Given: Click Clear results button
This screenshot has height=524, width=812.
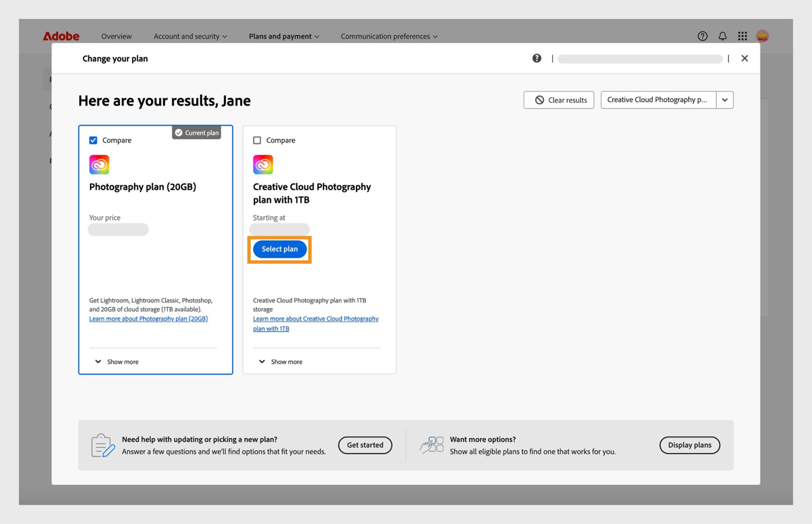Looking at the screenshot, I should [x=559, y=100].
